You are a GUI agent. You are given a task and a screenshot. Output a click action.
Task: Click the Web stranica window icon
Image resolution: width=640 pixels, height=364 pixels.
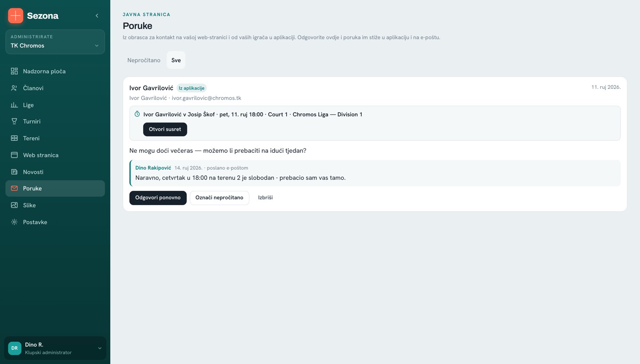(x=14, y=155)
